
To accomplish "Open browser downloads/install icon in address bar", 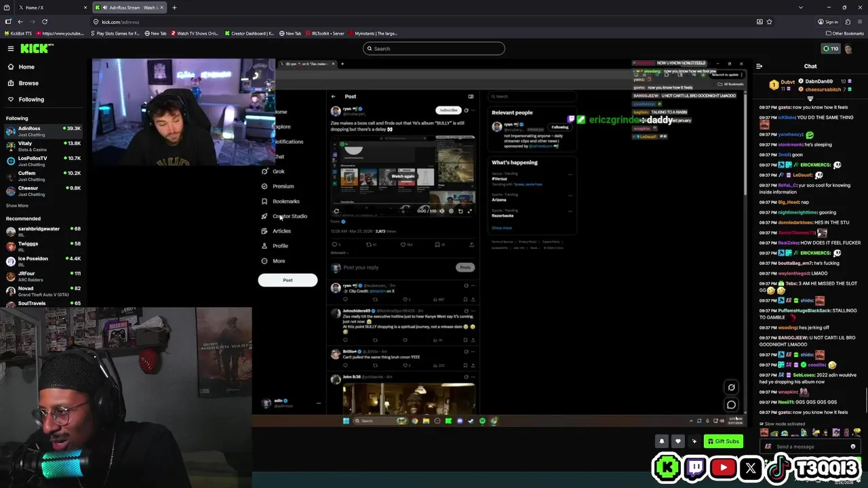I will [x=759, y=22].
